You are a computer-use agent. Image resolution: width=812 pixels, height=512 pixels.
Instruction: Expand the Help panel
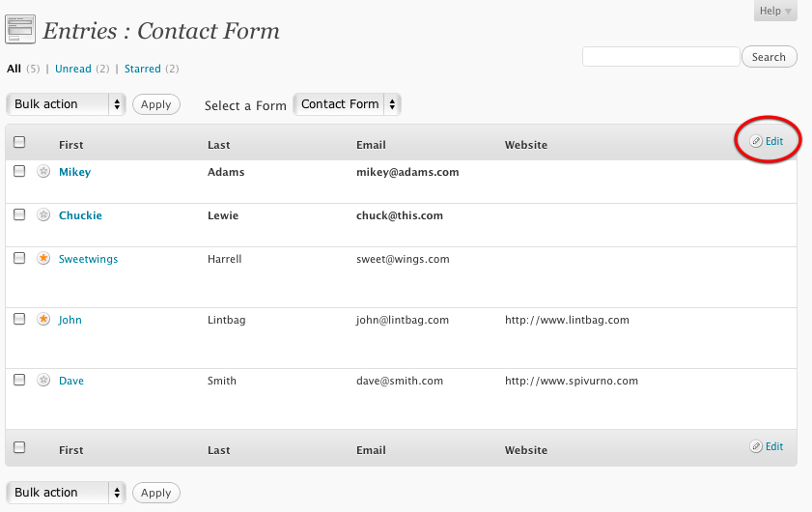[775, 11]
